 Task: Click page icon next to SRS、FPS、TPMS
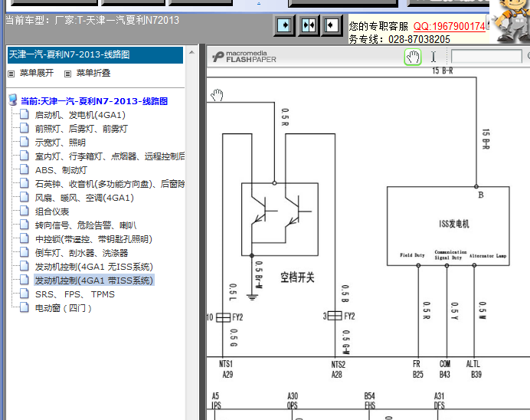(x=24, y=294)
